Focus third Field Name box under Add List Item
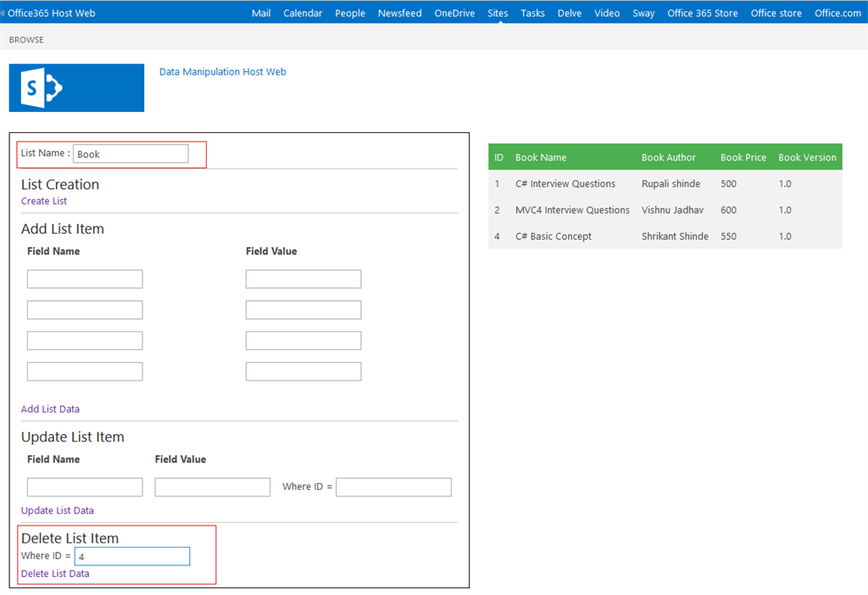 pos(85,341)
